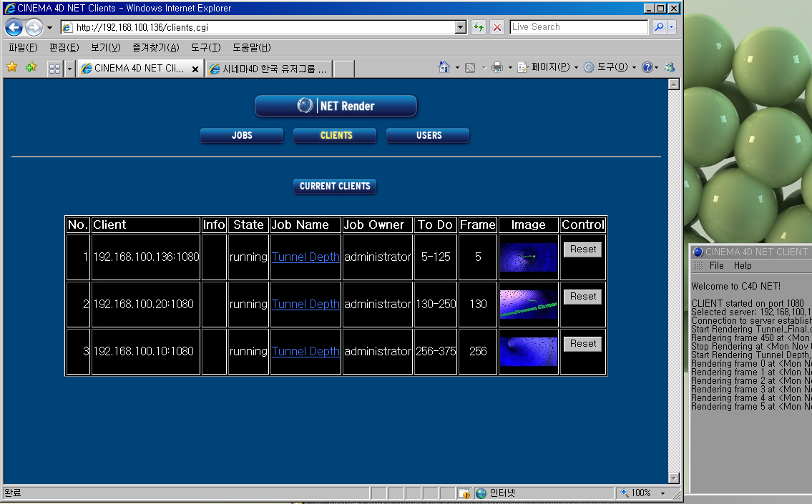Expand the tab list dropdown arrow

tap(69, 69)
